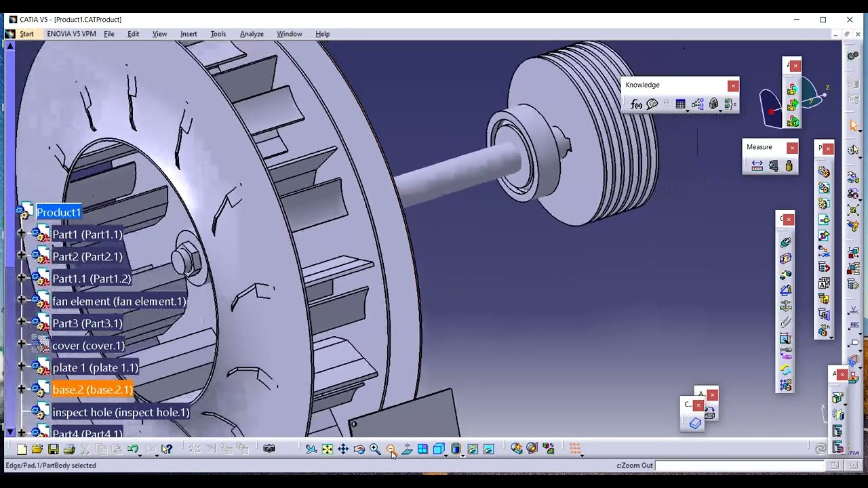Click the What's This help icon
This screenshot has width=868, height=488.
pos(167,449)
